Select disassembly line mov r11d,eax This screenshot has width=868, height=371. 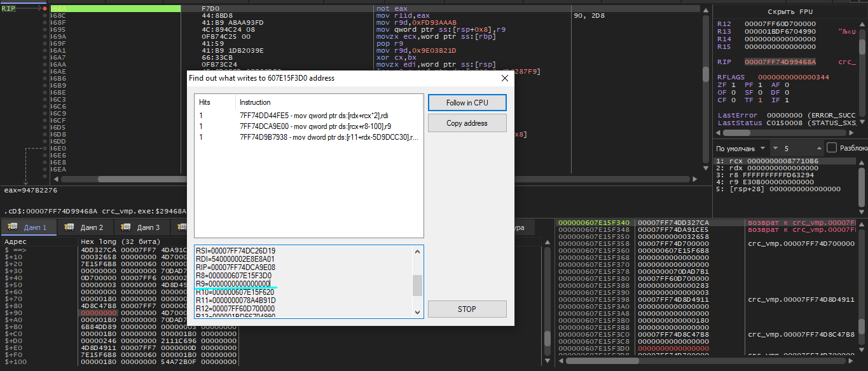tap(403, 16)
